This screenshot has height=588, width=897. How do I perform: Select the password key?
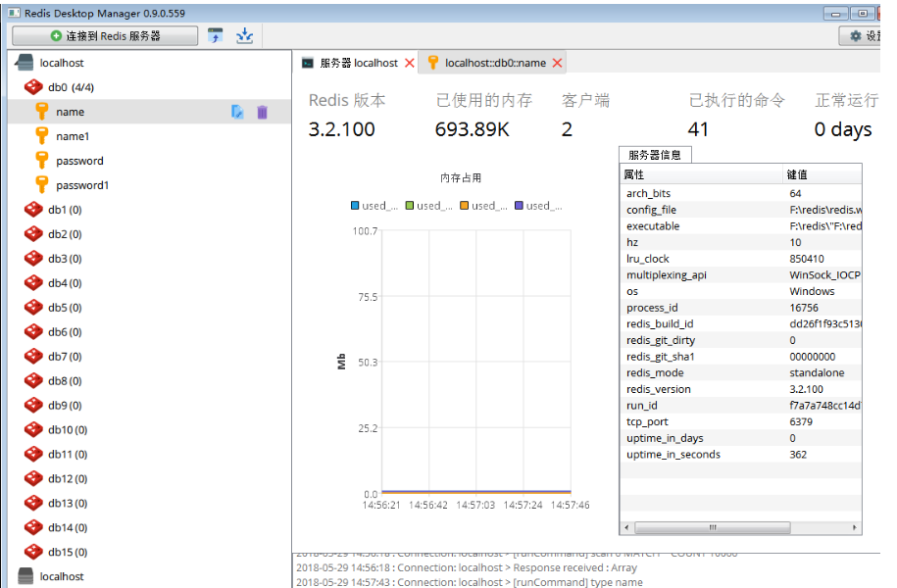[x=79, y=162]
